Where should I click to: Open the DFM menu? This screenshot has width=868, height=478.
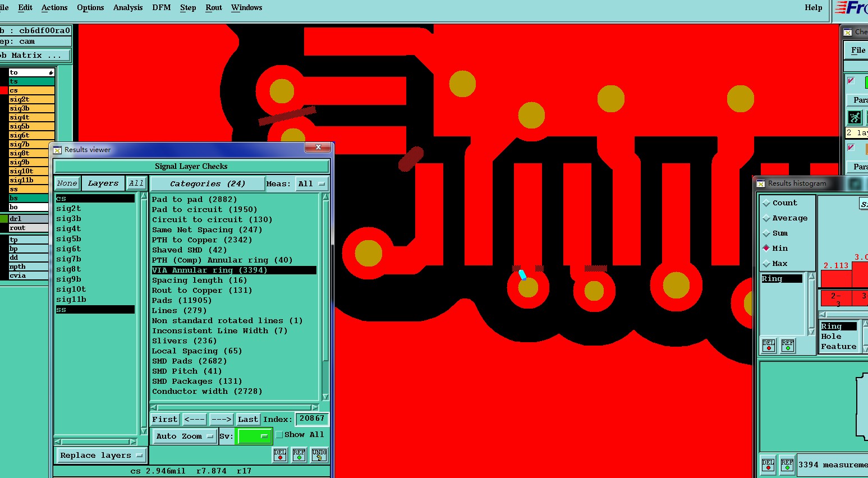pyautogui.click(x=162, y=7)
